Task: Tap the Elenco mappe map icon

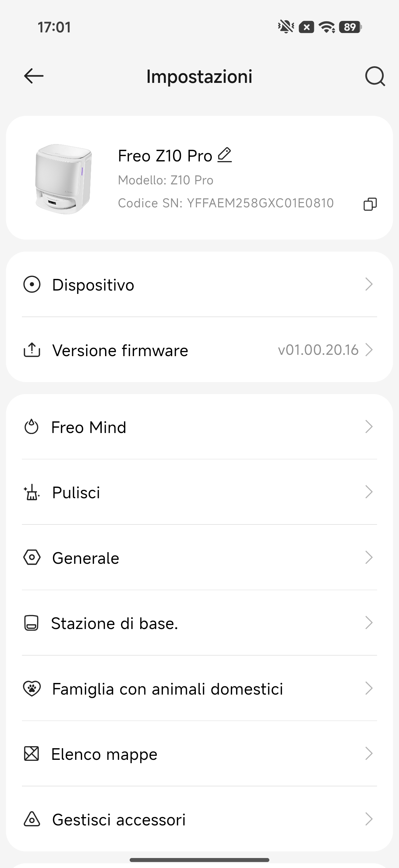Action: (31, 754)
